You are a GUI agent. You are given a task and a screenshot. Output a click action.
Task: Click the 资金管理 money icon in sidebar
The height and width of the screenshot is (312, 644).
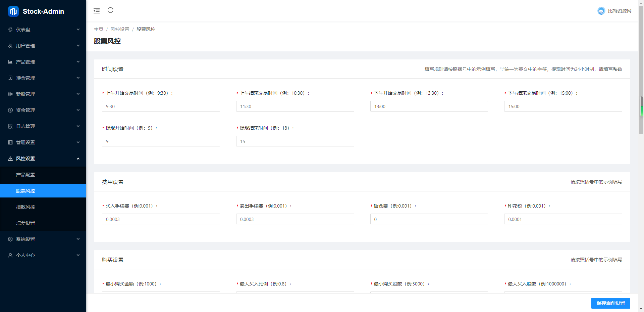coord(10,110)
